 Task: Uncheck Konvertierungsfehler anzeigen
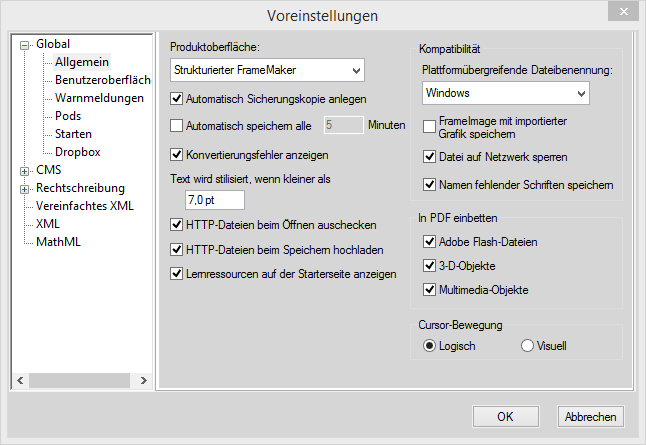[x=177, y=155]
